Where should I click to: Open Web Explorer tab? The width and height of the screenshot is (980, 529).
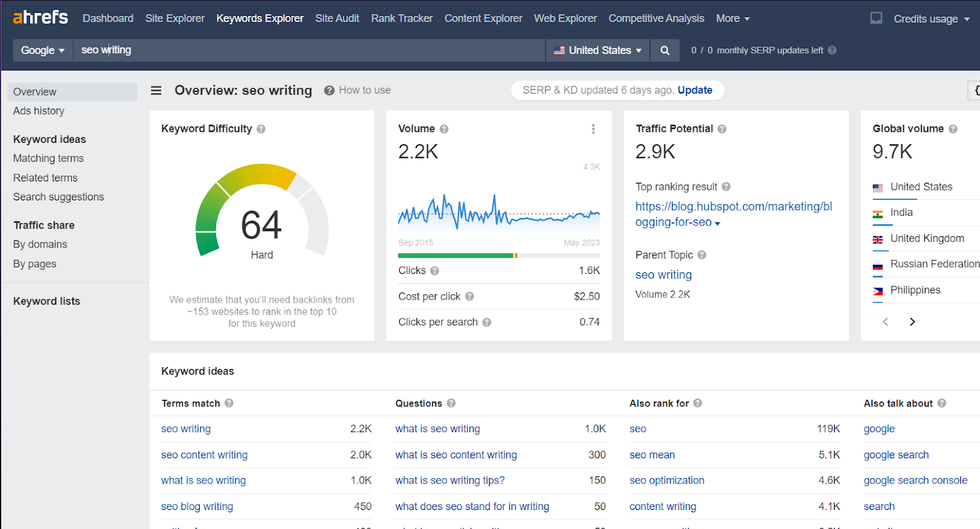(565, 18)
